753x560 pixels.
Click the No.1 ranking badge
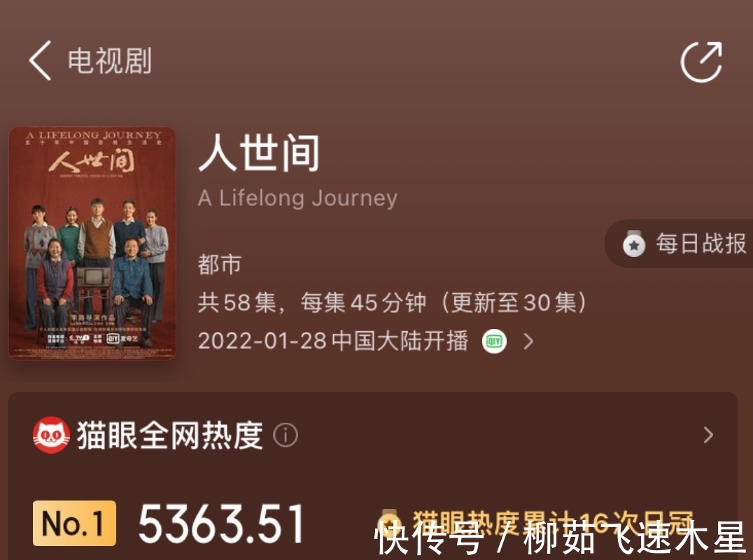(74, 524)
